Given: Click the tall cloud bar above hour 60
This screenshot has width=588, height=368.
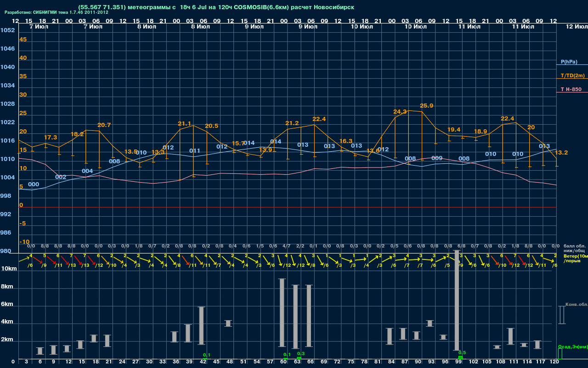Looking at the screenshot, I should click(x=282, y=313).
